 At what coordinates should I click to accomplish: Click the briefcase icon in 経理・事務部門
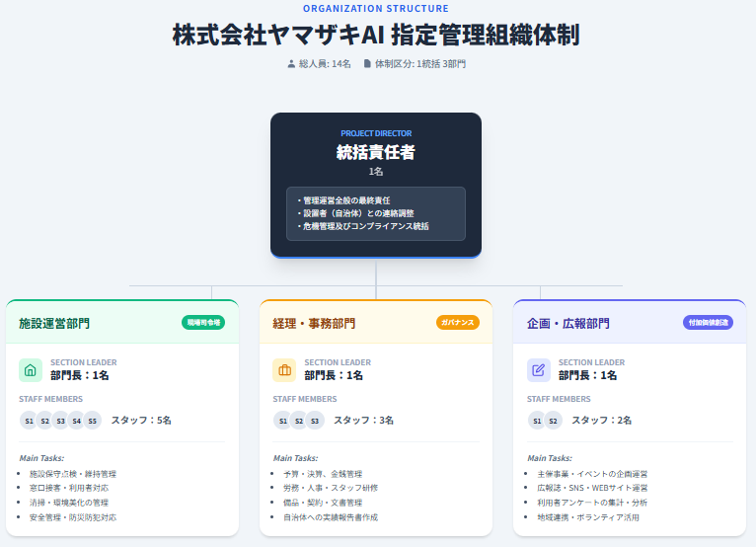[x=284, y=370]
